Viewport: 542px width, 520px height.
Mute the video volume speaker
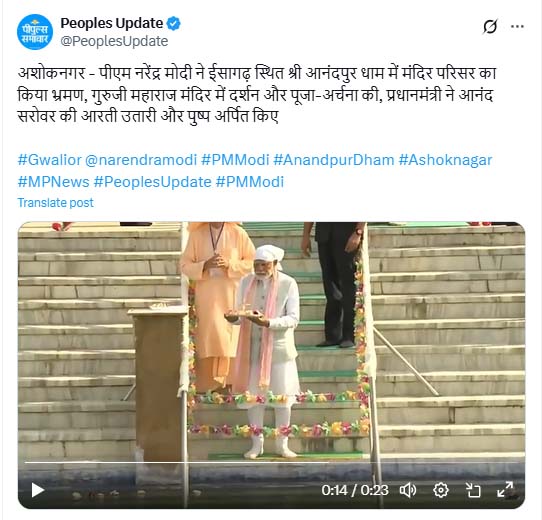408,490
